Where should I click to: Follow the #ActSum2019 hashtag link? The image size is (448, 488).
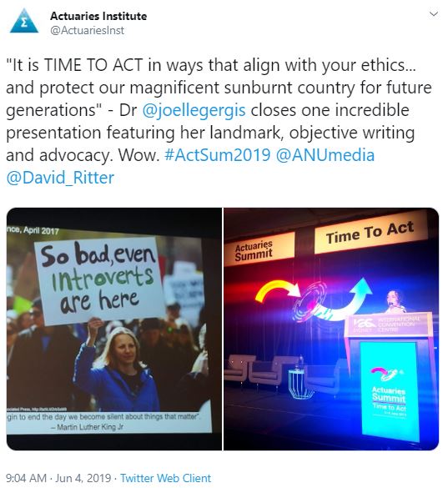click(x=217, y=155)
